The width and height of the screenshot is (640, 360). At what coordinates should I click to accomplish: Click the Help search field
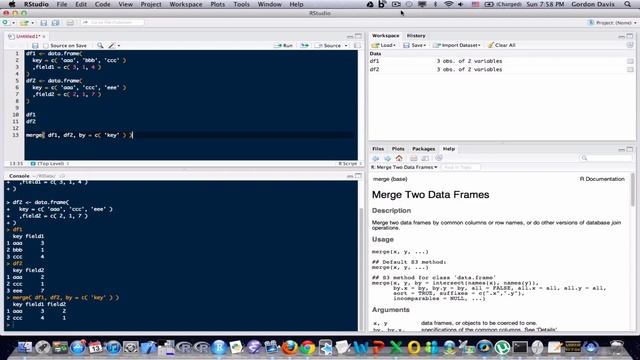(x=606, y=158)
